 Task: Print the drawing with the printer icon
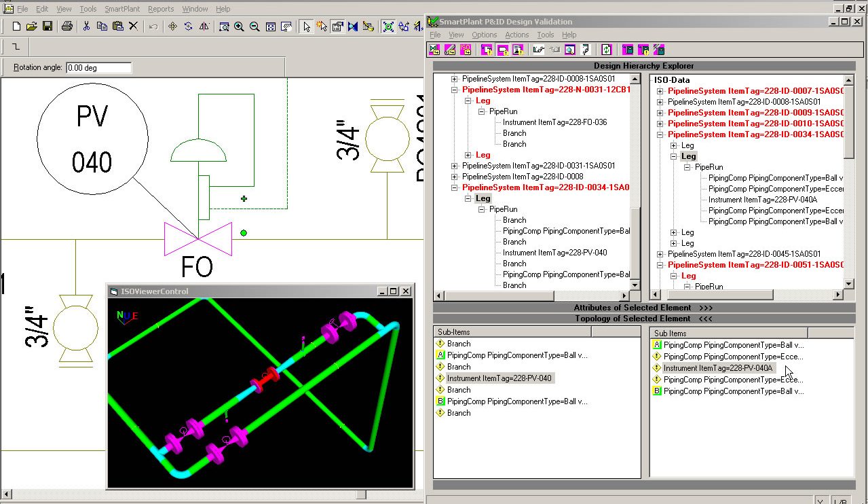(x=67, y=26)
